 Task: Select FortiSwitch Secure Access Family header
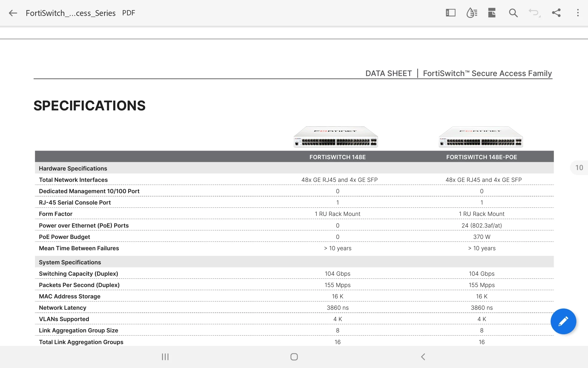[487, 73]
